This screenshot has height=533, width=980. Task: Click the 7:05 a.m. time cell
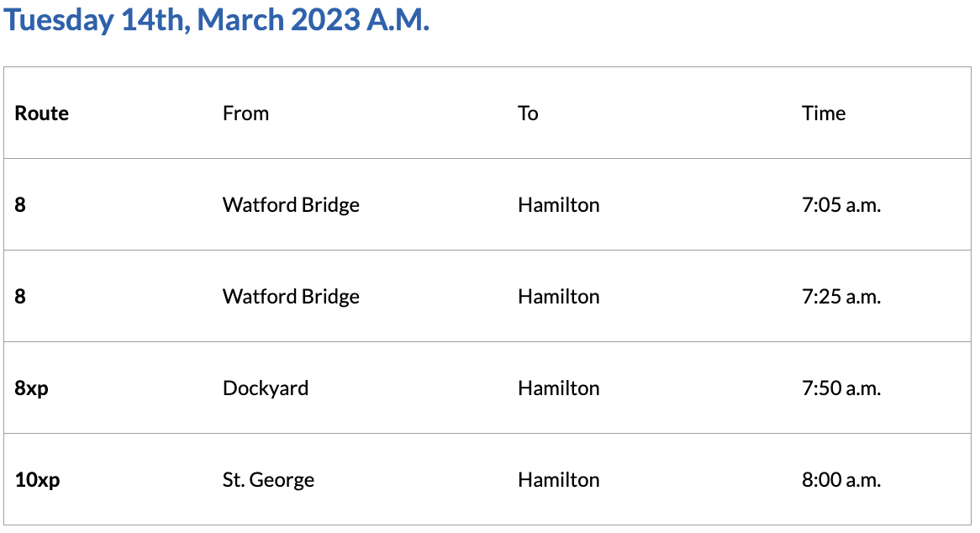841,205
